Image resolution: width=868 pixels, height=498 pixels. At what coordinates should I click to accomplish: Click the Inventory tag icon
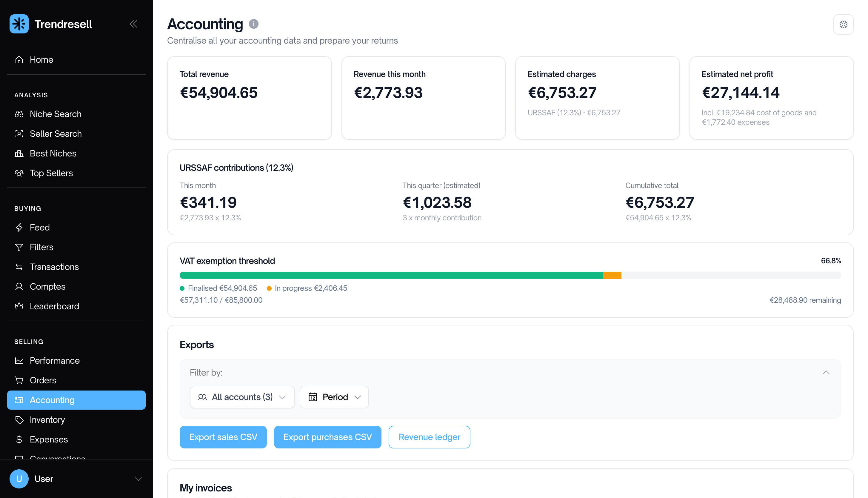19,420
